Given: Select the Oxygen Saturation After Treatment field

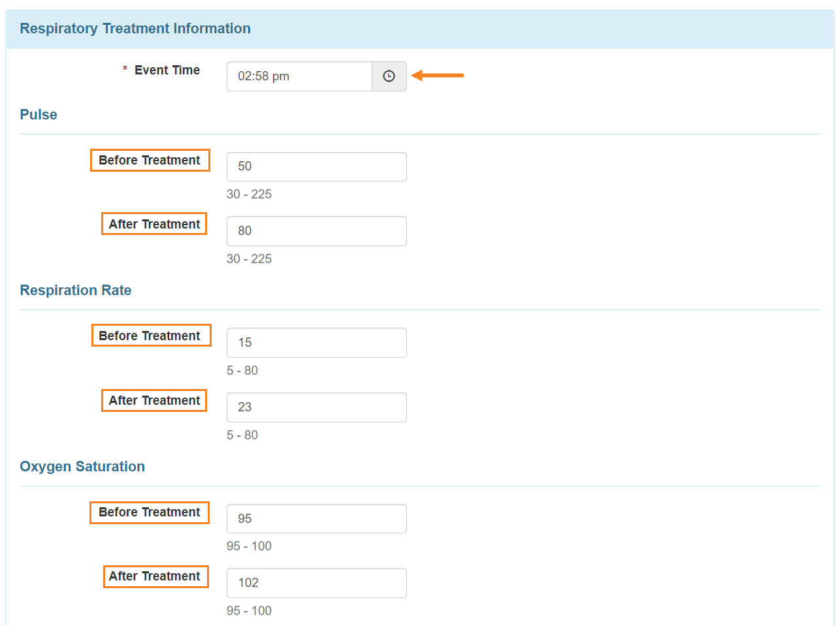Looking at the screenshot, I should [x=316, y=583].
